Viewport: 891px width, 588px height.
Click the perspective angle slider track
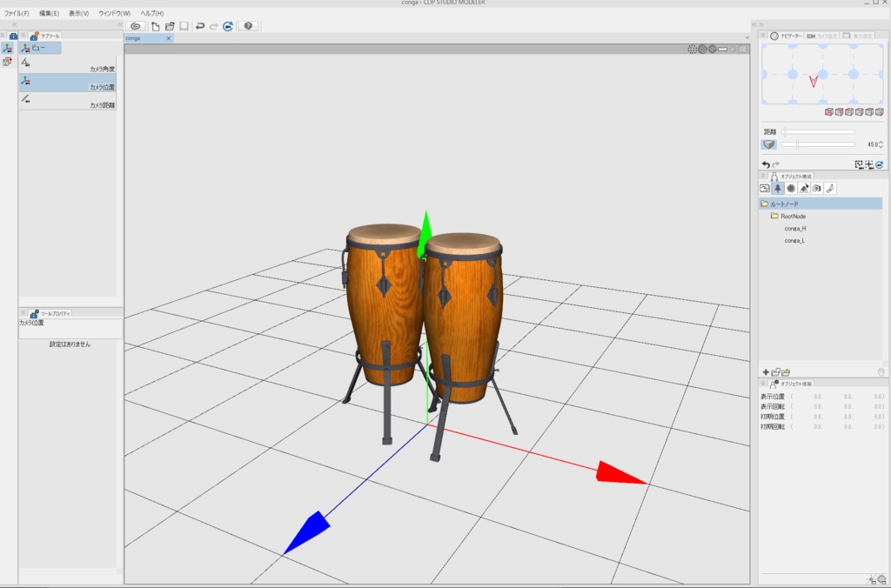point(818,144)
